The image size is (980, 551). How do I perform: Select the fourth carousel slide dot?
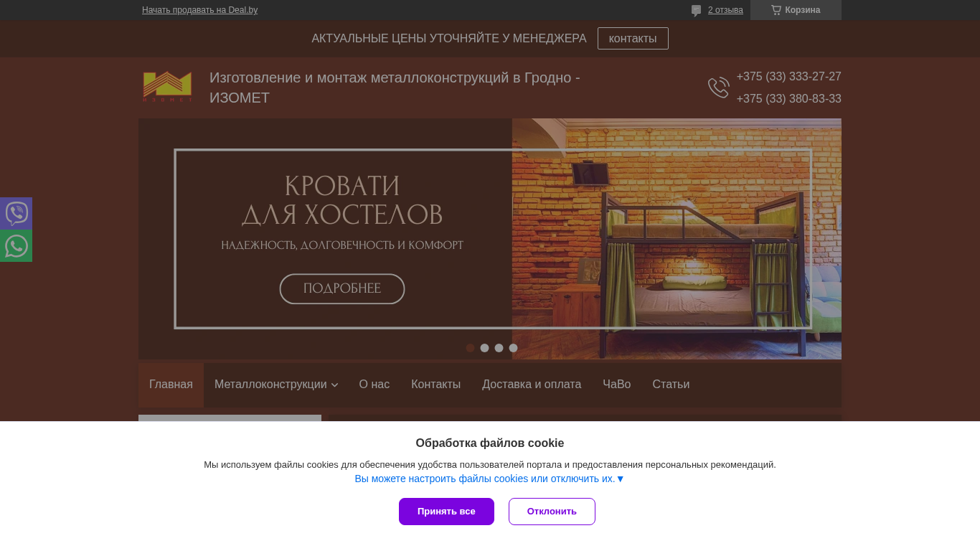point(513,348)
